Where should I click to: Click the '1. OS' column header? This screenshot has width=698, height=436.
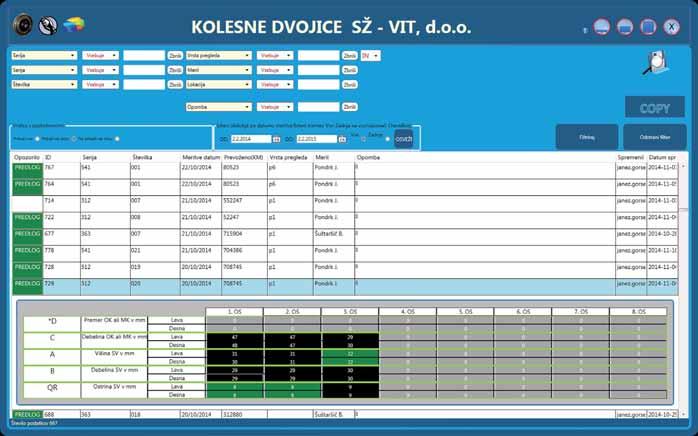[x=234, y=312]
